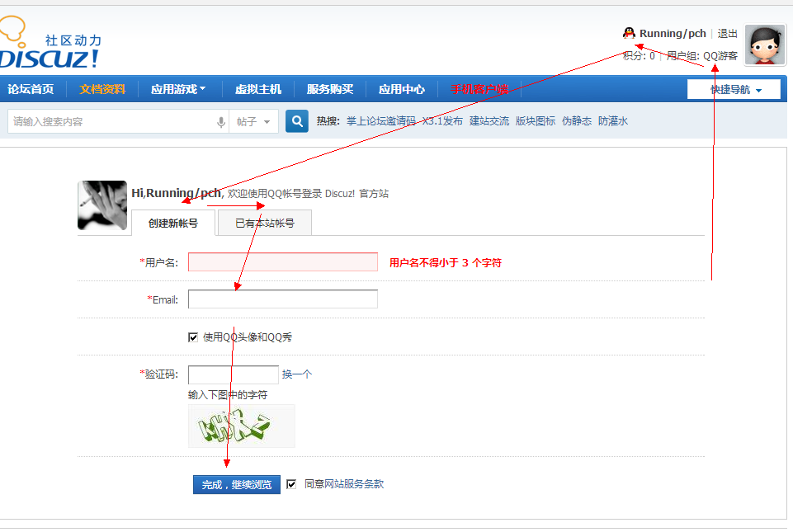Image resolution: width=793 pixels, height=532 pixels.
Task: Open the Running/pch username link
Action: point(673,33)
